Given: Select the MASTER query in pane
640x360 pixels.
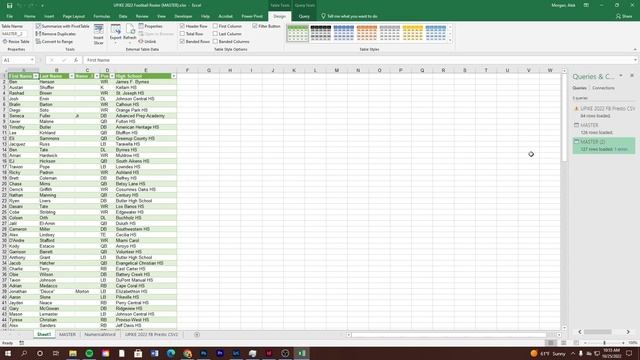Looking at the screenshot, I should click(604, 129).
